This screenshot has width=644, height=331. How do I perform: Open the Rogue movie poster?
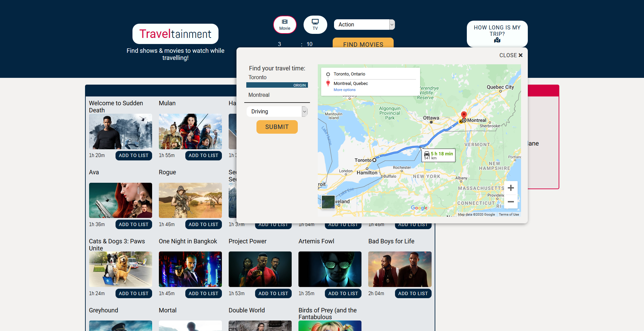click(x=190, y=200)
